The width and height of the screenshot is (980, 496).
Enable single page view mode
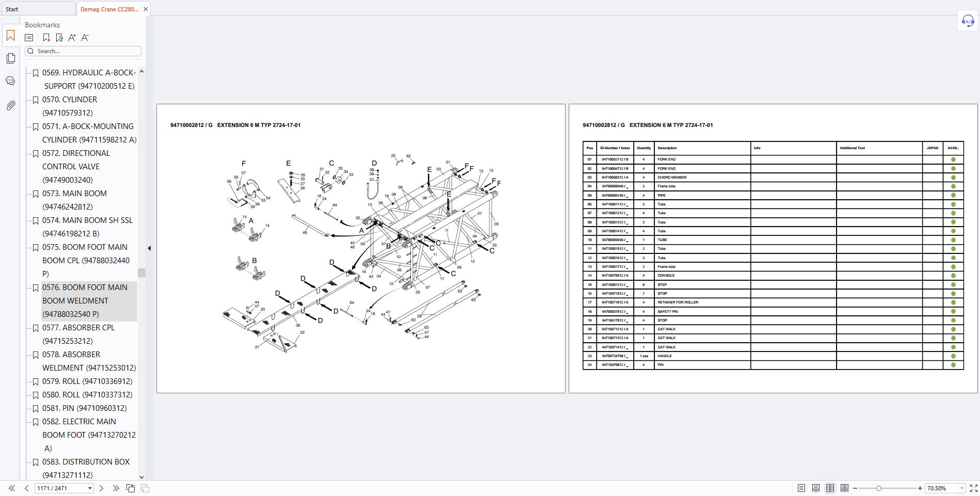(x=801, y=488)
